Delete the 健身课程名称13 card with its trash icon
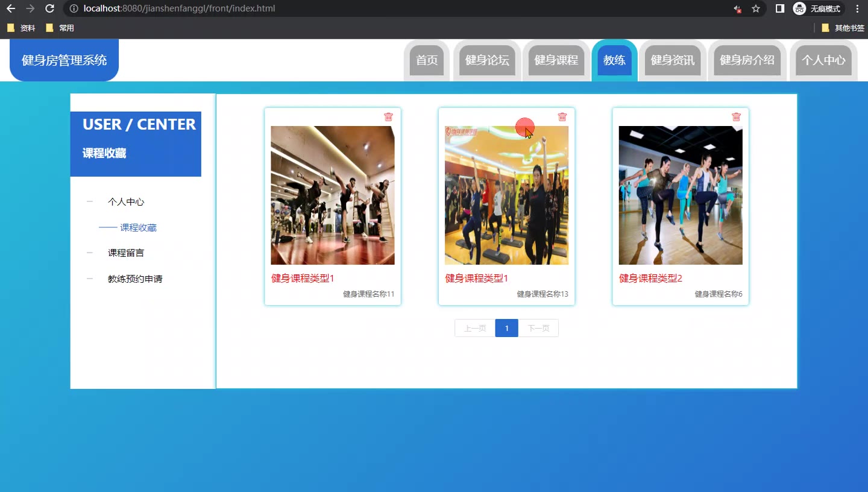Viewport: 868px width, 492px height. (x=562, y=117)
